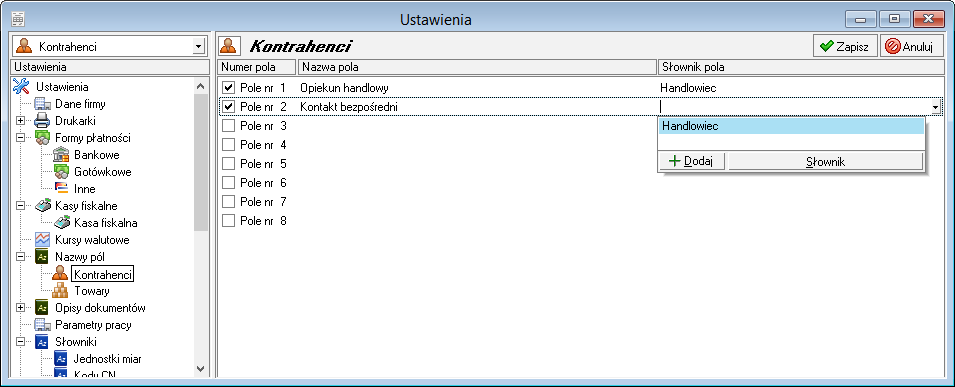The height and width of the screenshot is (387, 955).
Task: Choose Handlowiec from the dropdown list
Action: tap(791, 126)
